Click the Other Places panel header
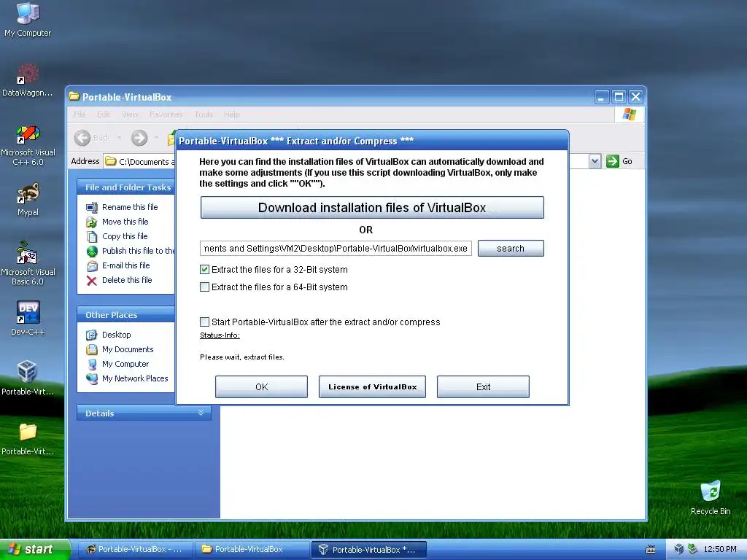Screen dimensions: 747x560 pyautogui.click(x=125, y=315)
